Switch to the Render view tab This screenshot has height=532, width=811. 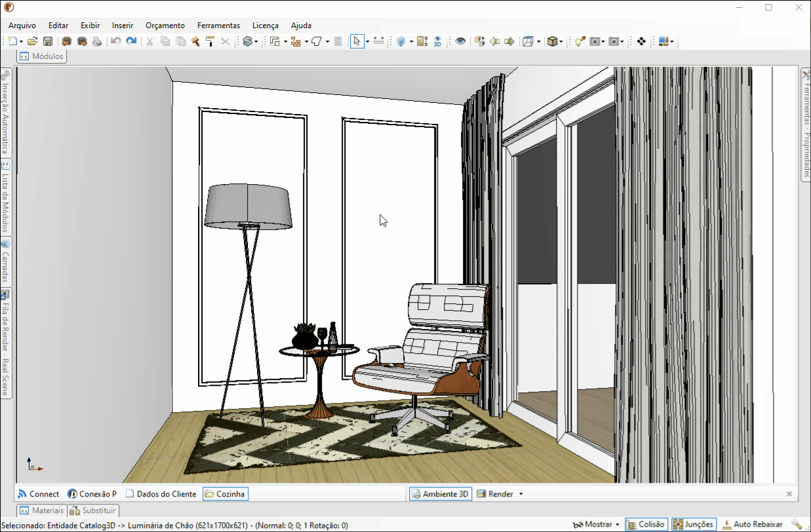point(495,494)
